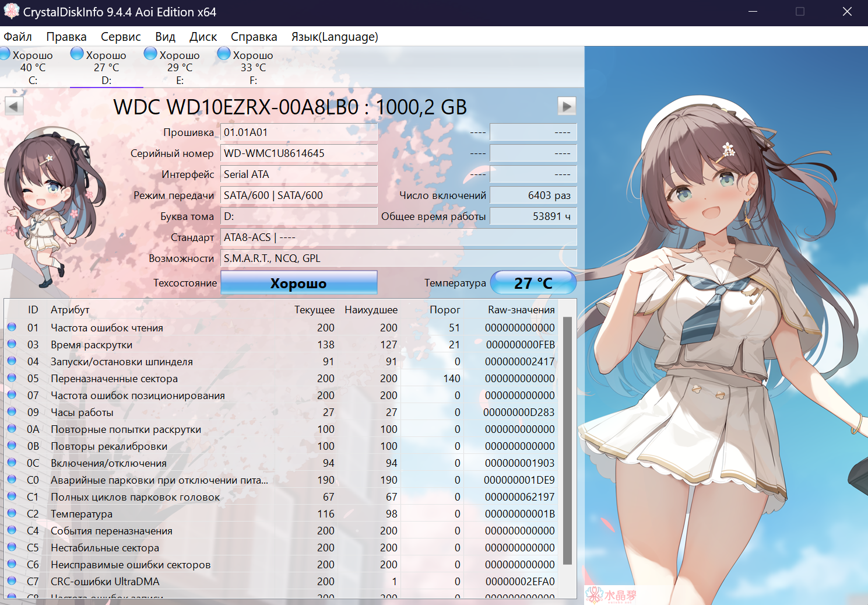Go to next disk with right arrow
Image resolution: width=868 pixels, height=605 pixels.
tap(567, 106)
